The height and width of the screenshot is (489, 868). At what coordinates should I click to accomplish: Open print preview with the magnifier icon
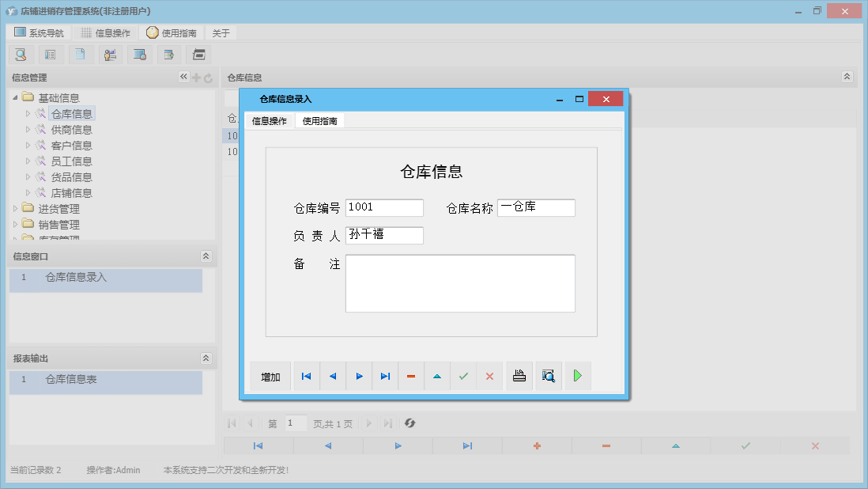point(548,376)
